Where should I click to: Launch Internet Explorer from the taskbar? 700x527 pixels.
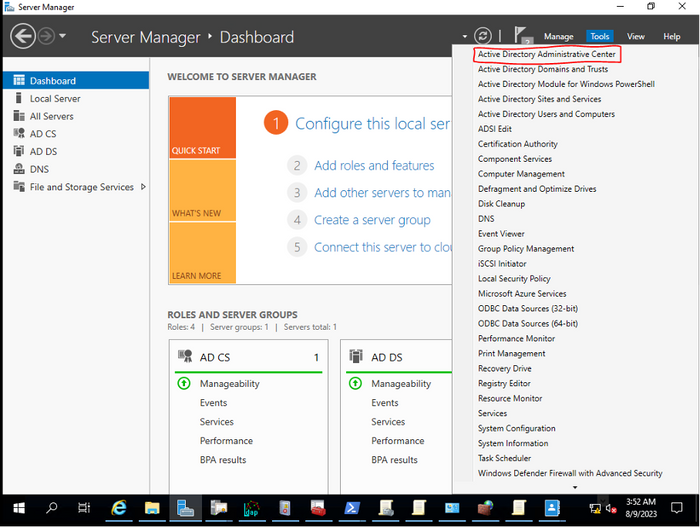[x=119, y=508]
